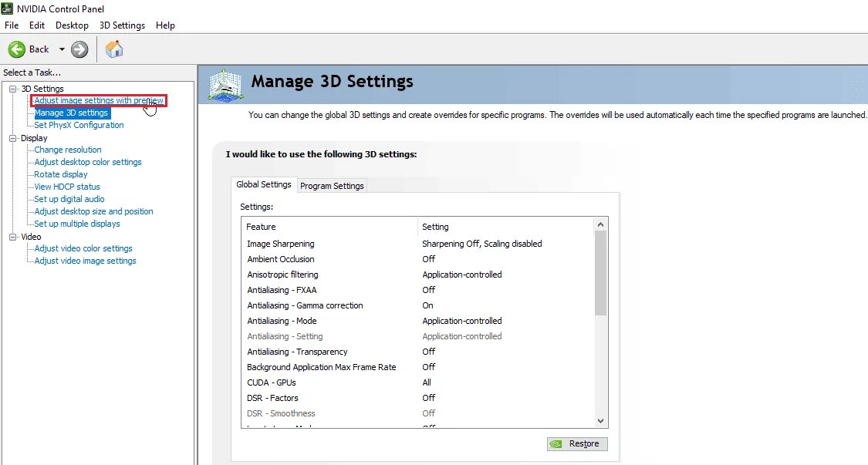Screen dimensions: 868x465
Task: Select Manage 3D settings in tree
Action: [x=72, y=113]
